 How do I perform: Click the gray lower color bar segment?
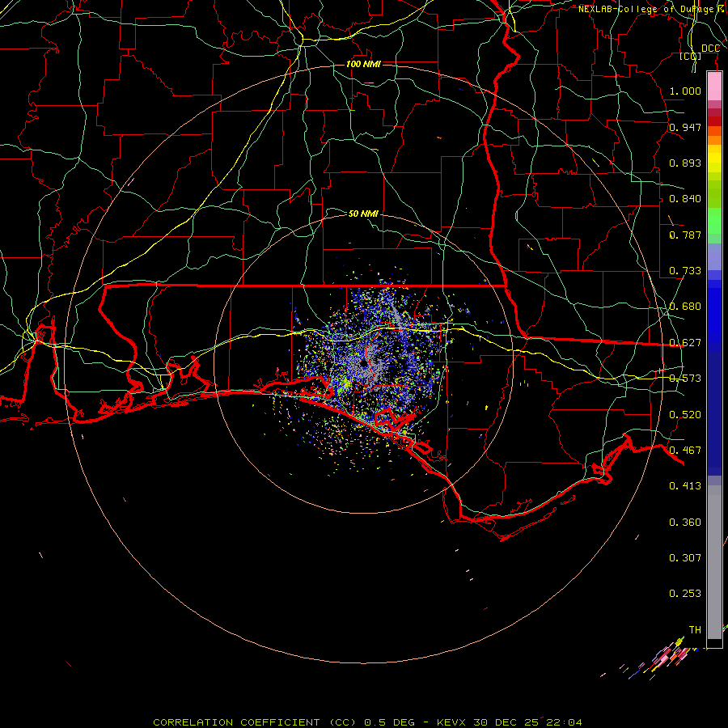[714, 562]
